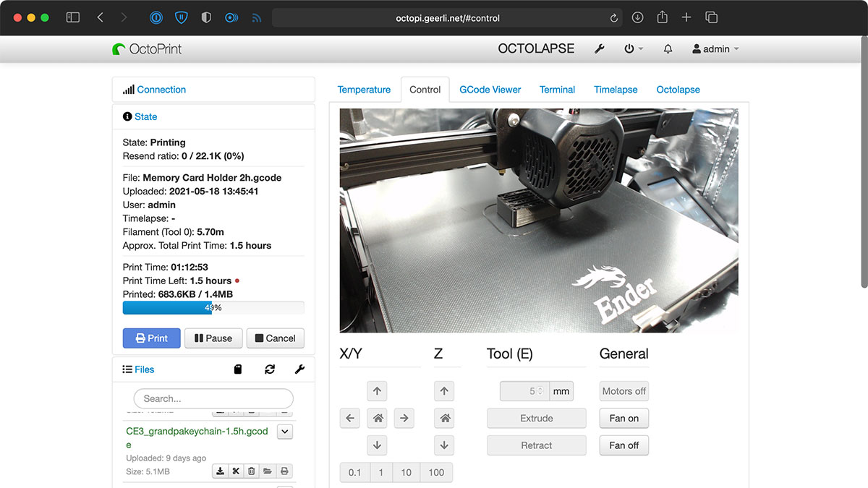Toggle SD card file filter icon
Image resolution: width=868 pixels, height=488 pixels.
pos(238,369)
